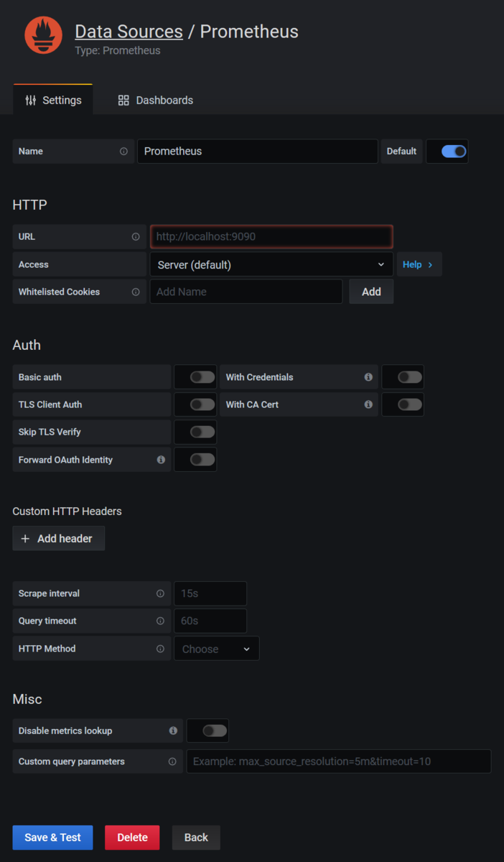Focus the URL input field
Screen dimensions: 504x862
point(271,236)
